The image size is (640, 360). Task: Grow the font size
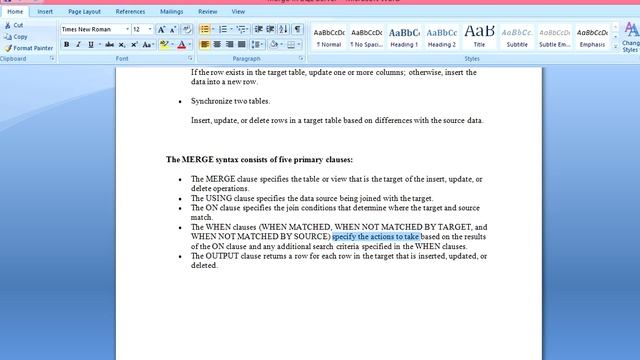(161, 29)
